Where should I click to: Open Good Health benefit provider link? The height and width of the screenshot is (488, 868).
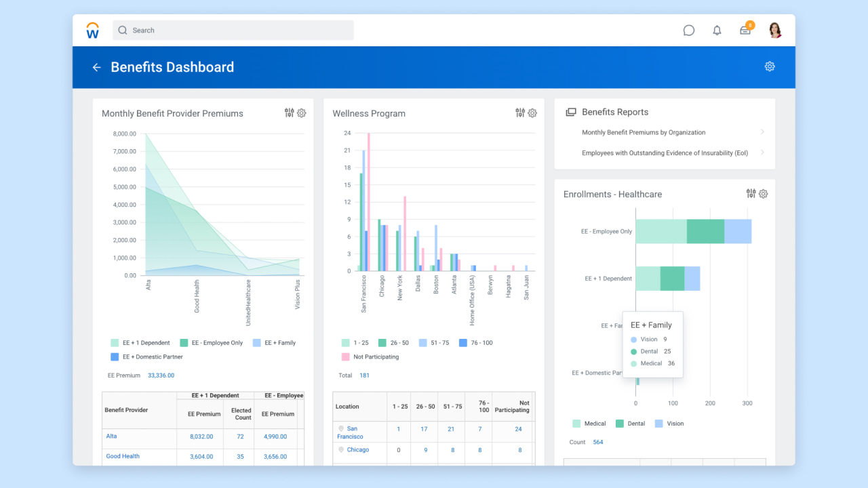[123, 456]
